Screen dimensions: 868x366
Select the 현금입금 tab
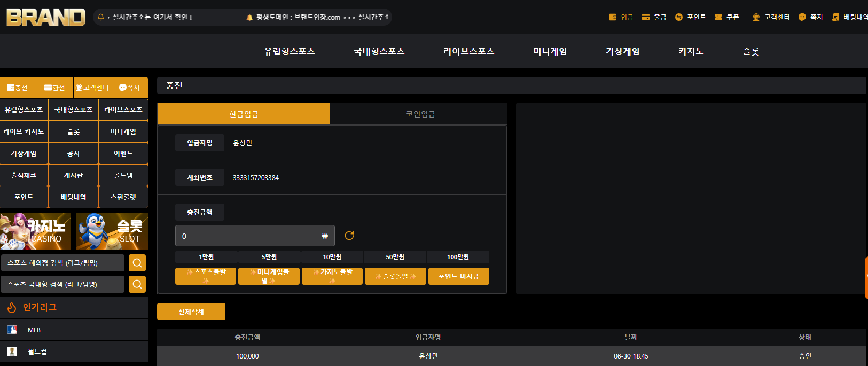[x=244, y=114]
